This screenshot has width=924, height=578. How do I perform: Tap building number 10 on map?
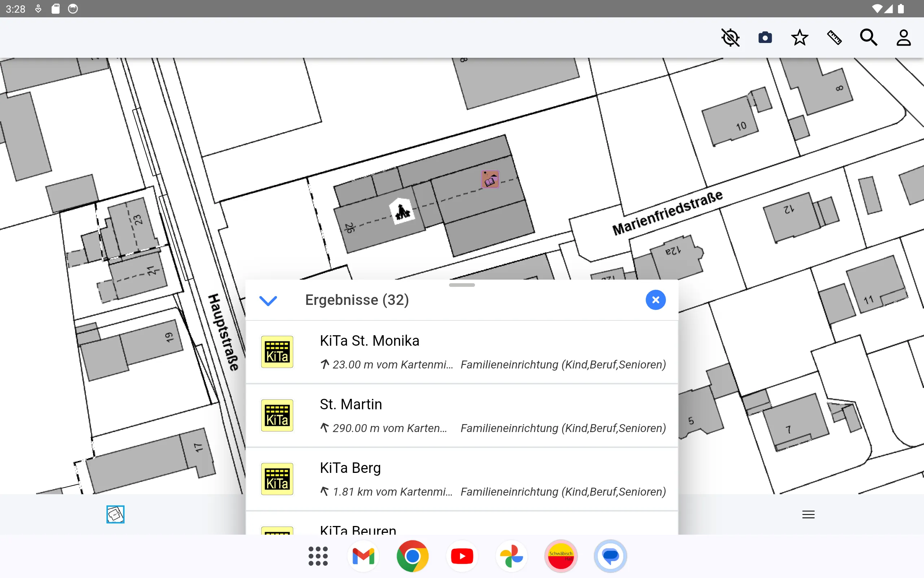point(741,126)
